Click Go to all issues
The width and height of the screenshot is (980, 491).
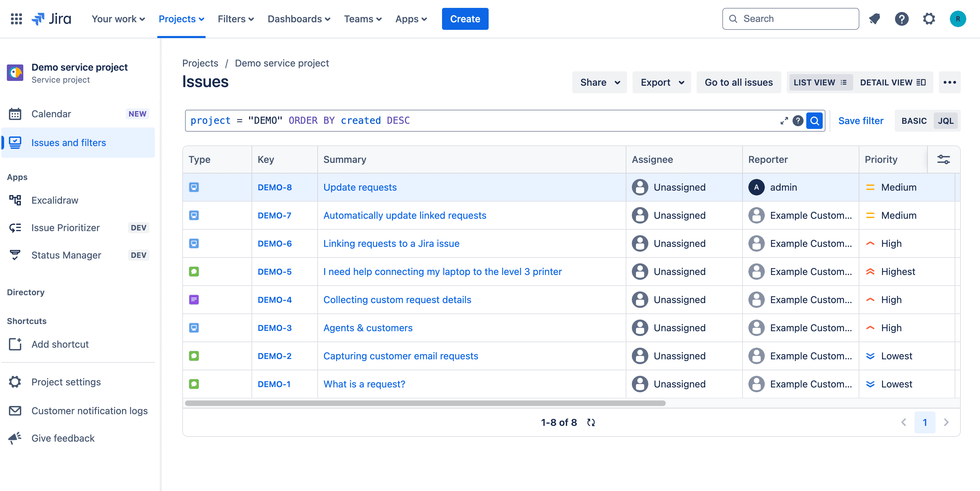738,82
